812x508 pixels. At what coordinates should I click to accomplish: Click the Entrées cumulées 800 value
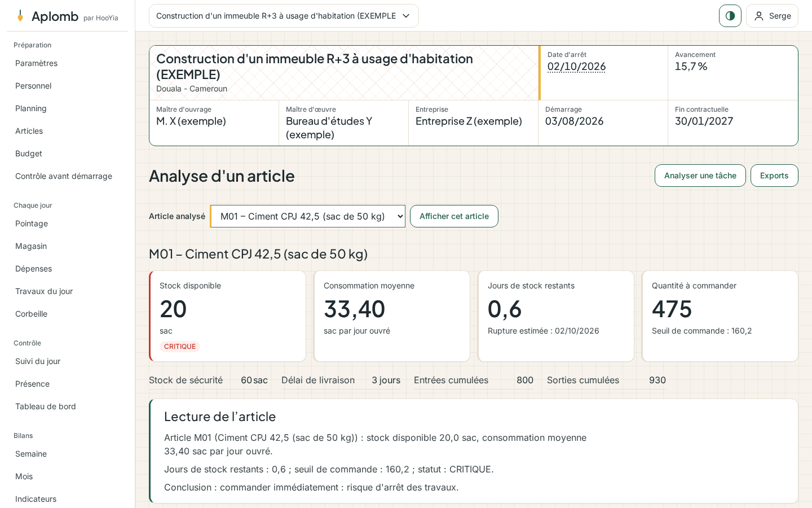click(525, 380)
